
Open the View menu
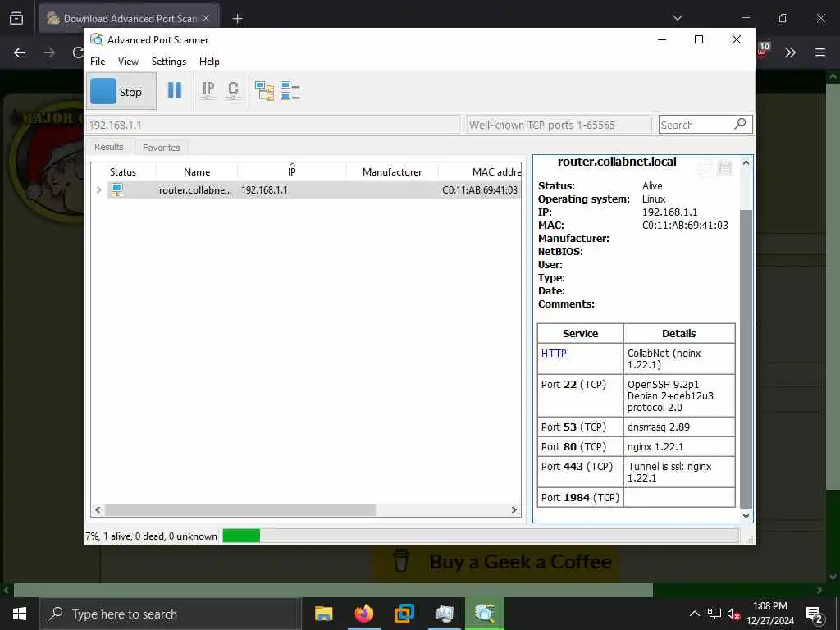pos(128,61)
